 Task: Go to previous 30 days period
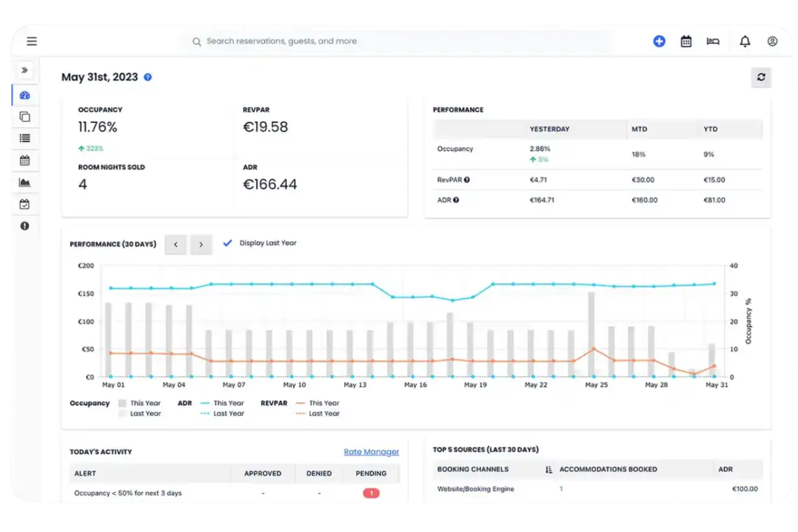[176, 245]
